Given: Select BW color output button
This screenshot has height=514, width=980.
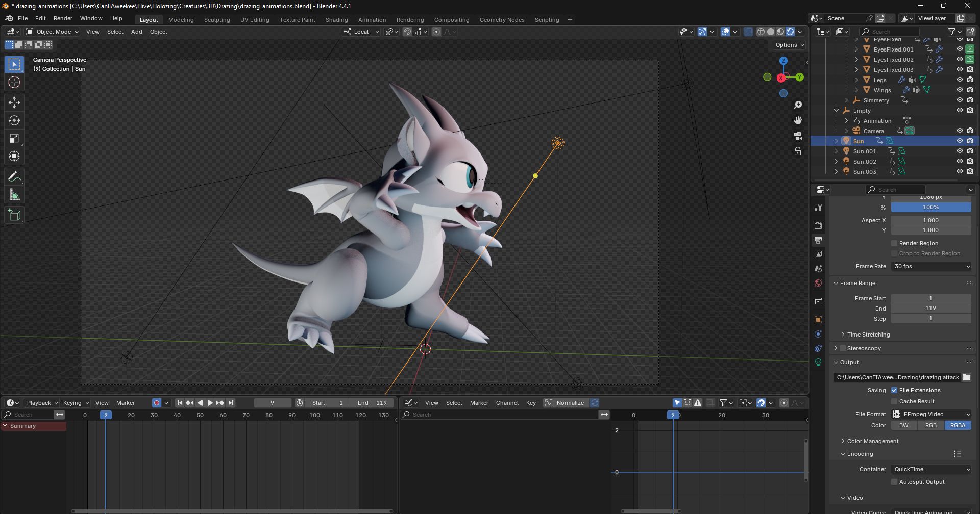Looking at the screenshot, I should coord(904,425).
